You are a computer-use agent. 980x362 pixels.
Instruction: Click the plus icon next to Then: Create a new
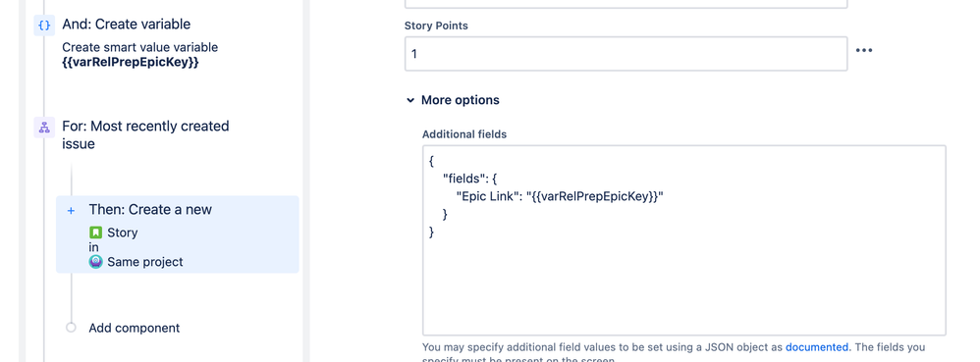tap(72, 210)
